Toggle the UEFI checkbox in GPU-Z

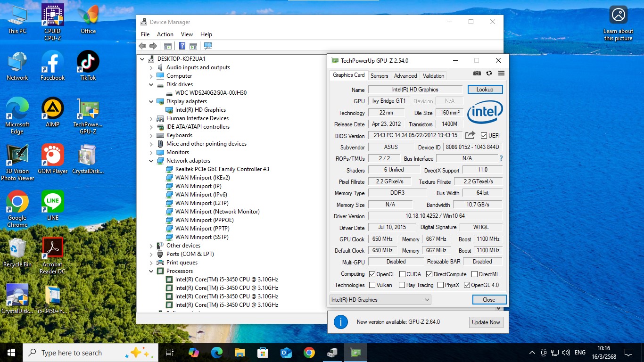click(484, 136)
